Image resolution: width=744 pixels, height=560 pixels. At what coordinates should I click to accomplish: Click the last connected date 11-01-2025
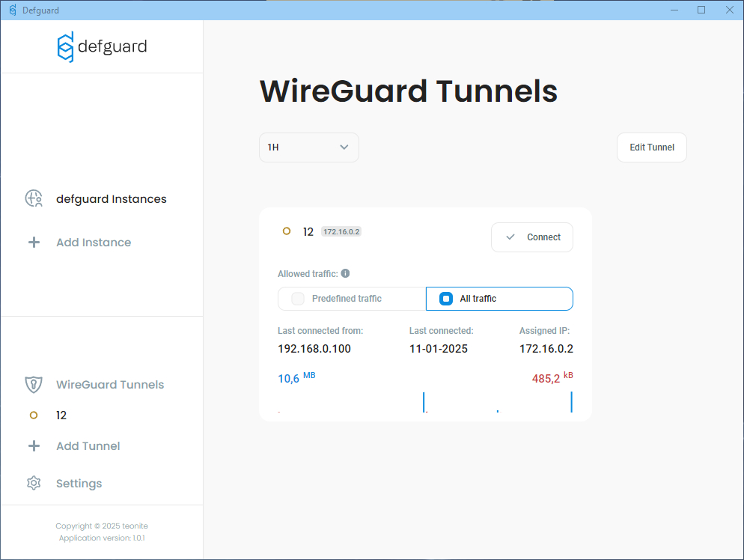click(x=439, y=349)
